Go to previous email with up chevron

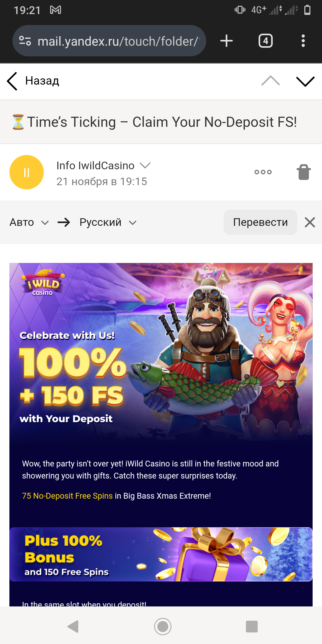tap(271, 81)
